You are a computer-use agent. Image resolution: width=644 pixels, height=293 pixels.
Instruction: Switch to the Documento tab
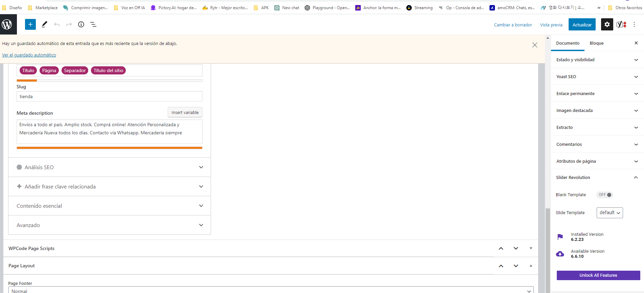pyautogui.click(x=568, y=43)
